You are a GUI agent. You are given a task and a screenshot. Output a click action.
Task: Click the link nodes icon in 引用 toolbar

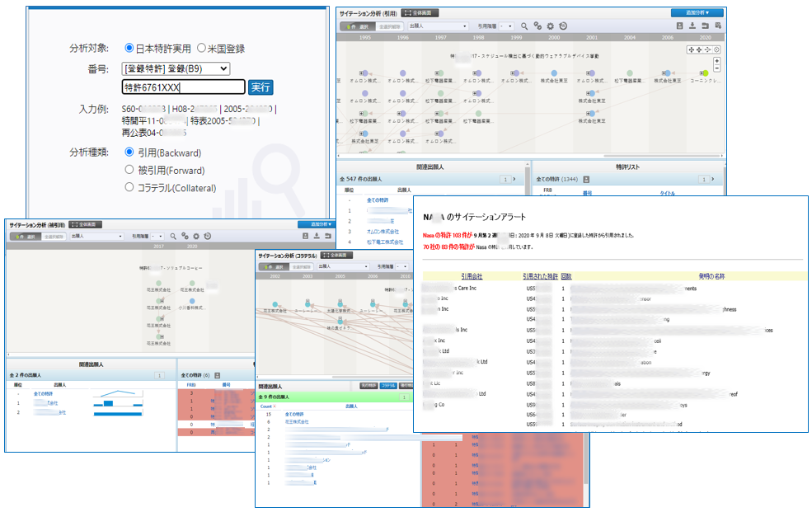pyautogui.click(x=537, y=26)
